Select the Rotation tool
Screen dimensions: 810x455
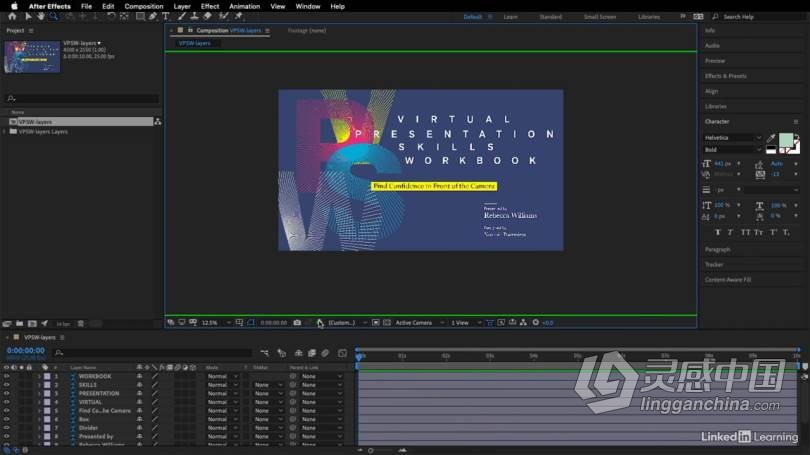111,17
